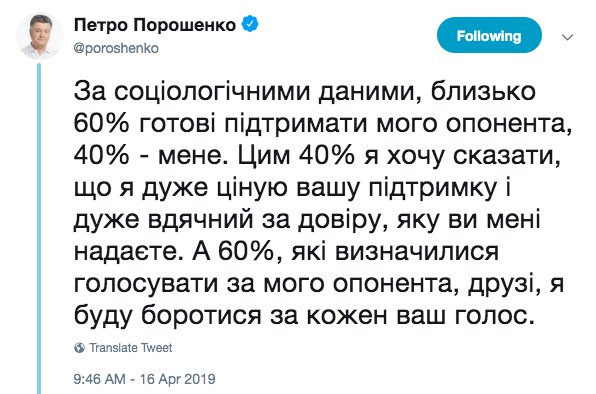The image size is (596, 394).
Task: Click the tweet text starting 'За соціологічними даними'
Action: [323, 204]
